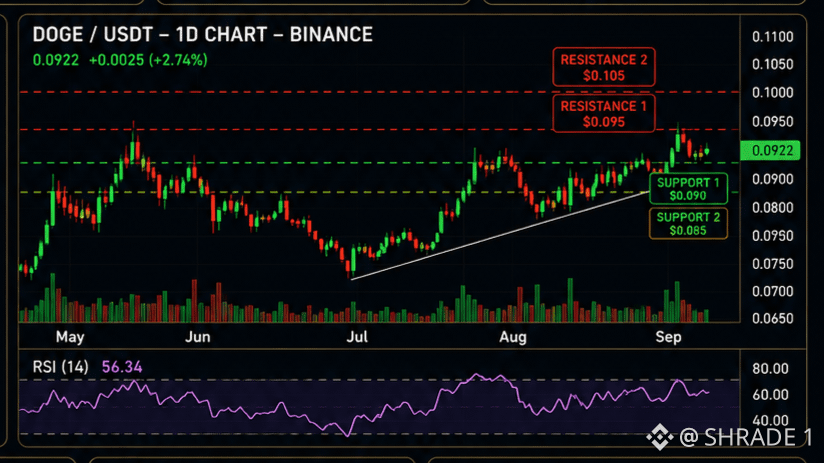Click the Sep label on time axis
The width and height of the screenshot is (824, 463).
coord(668,337)
